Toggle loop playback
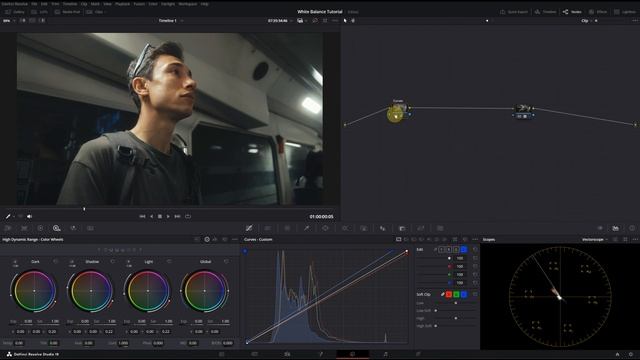Viewport: 640px width, 360px height. coord(188,216)
